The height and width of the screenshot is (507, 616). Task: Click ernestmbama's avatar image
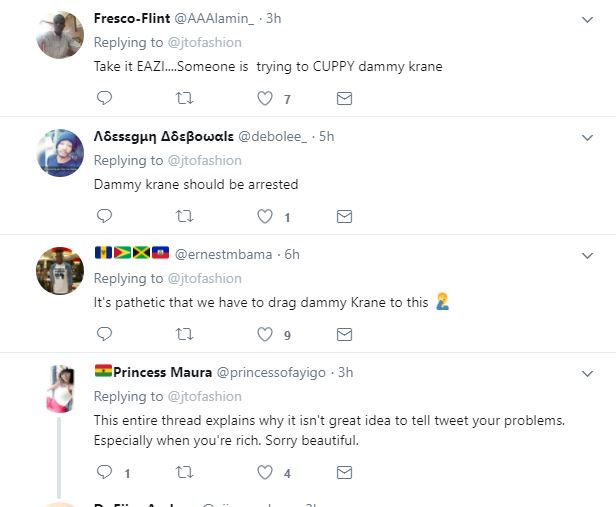tap(59, 270)
